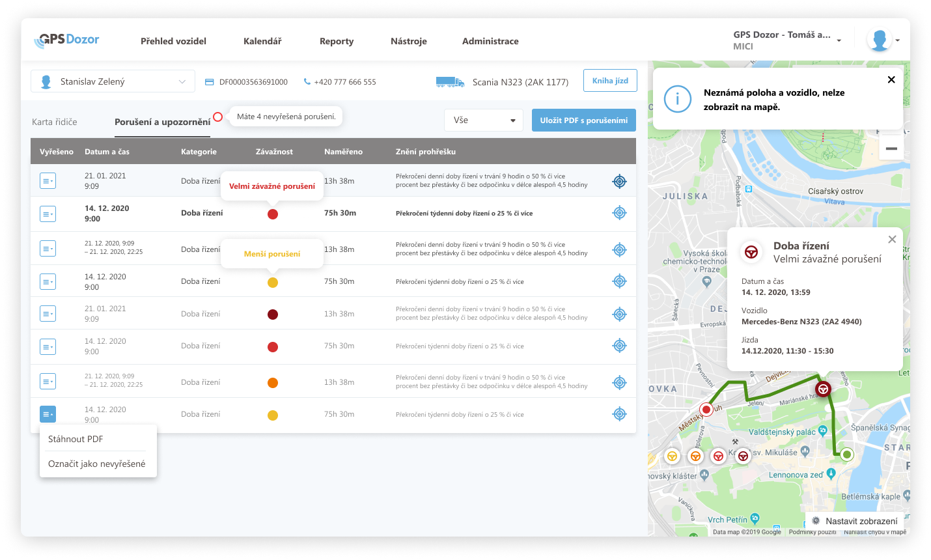Click the green route endpoint marker
The height and width of the screenshot is (560, 931).
846,455
